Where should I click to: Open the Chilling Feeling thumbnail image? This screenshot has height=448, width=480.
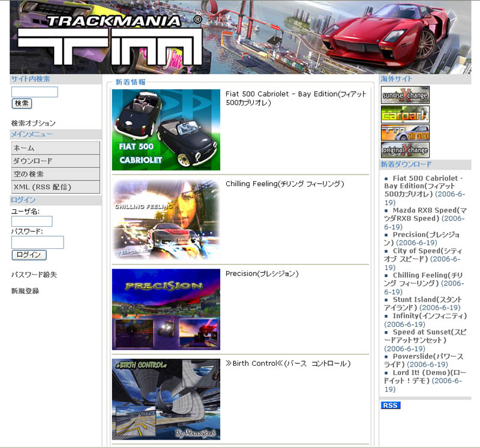click(x=166, y=220)
